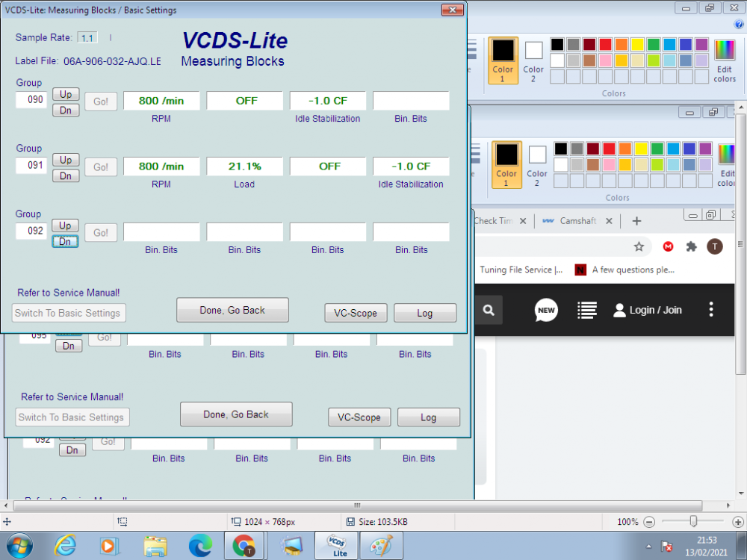Switch to Google Chrome on taskbar
This screenshot has height=560, width=747.
coord(245,546)
